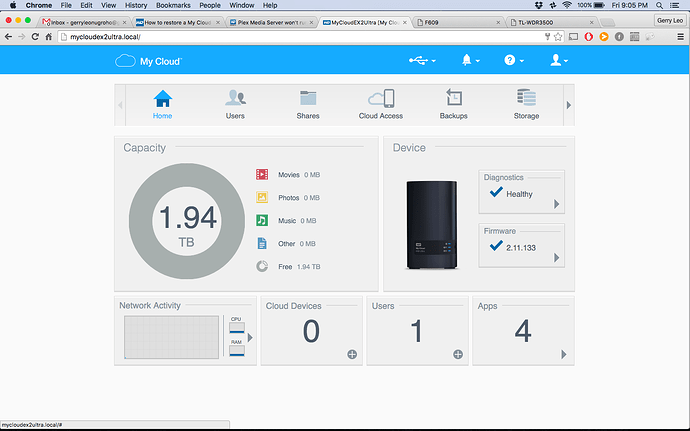This screenshot has height=431, width=690.
Task: Add a user with plus icon
Action: (x=458, y=354)
